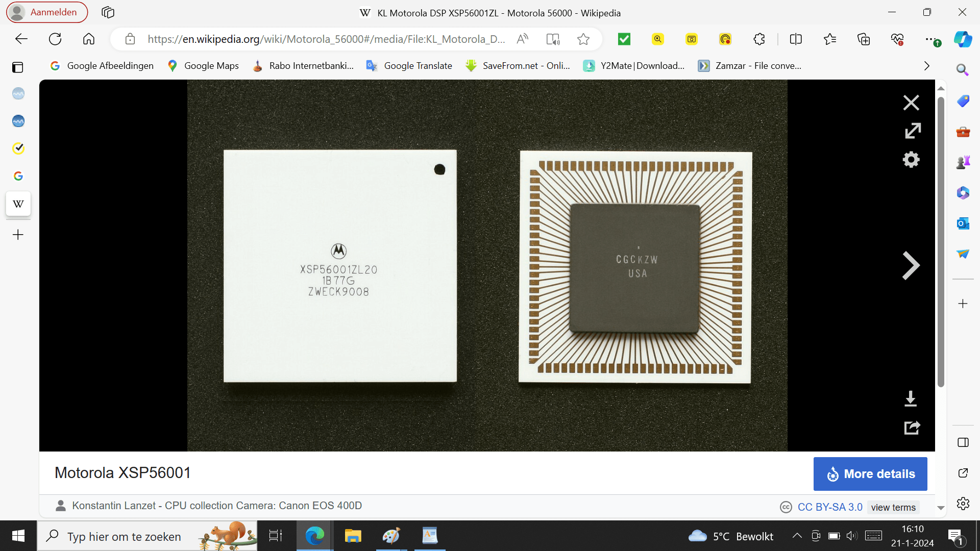Open the CC BY-SA 3.0 license link
Image resolution: width=980 pixels, height=551 pixels.
[830, 507]
